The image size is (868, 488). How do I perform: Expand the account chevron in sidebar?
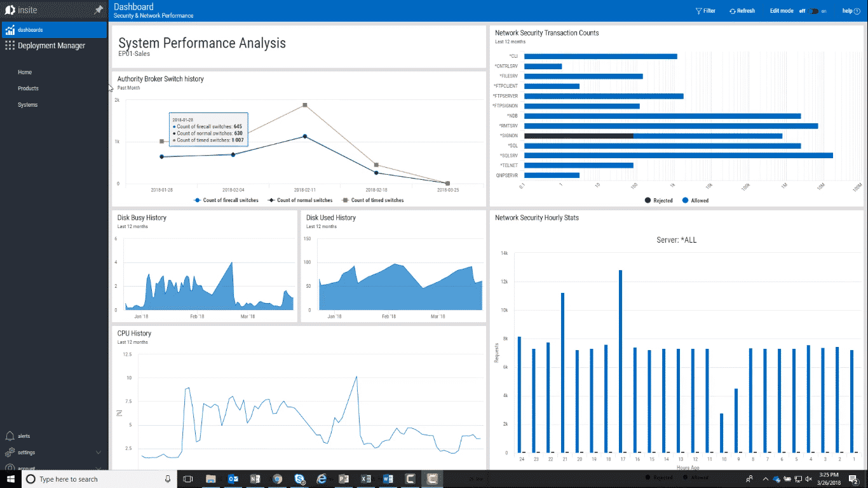pos(98,468)
